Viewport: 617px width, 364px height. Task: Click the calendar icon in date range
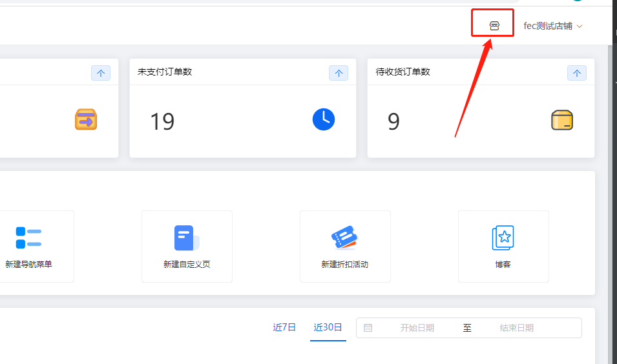368,328
